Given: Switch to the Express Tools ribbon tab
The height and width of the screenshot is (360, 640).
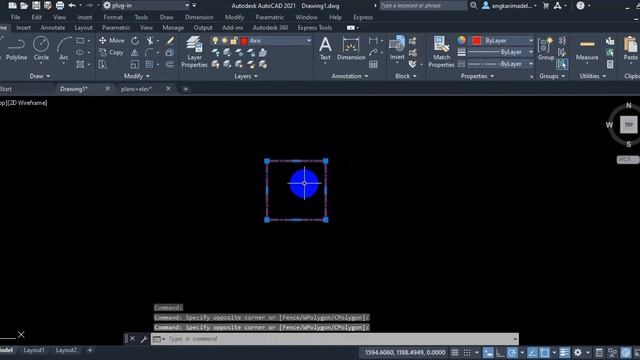Looking at the screenshot, I should (x=315, y=27).
